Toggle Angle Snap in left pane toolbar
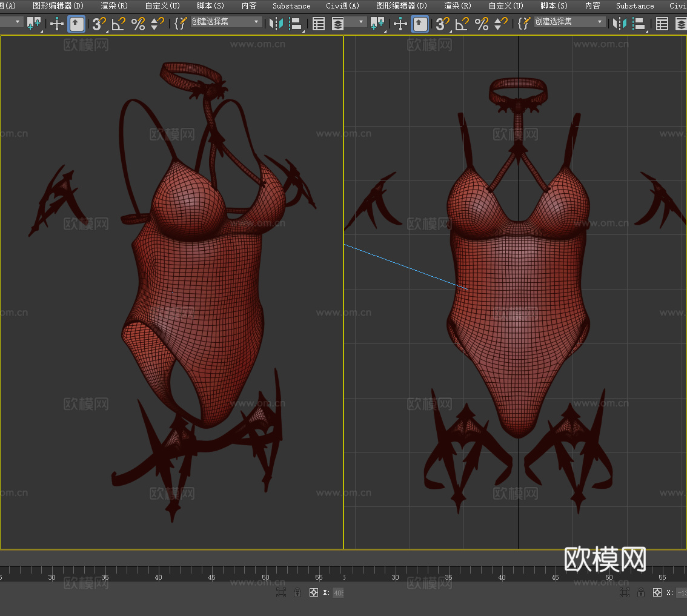The height and width of the screenshot is (616, 687). 118,24
